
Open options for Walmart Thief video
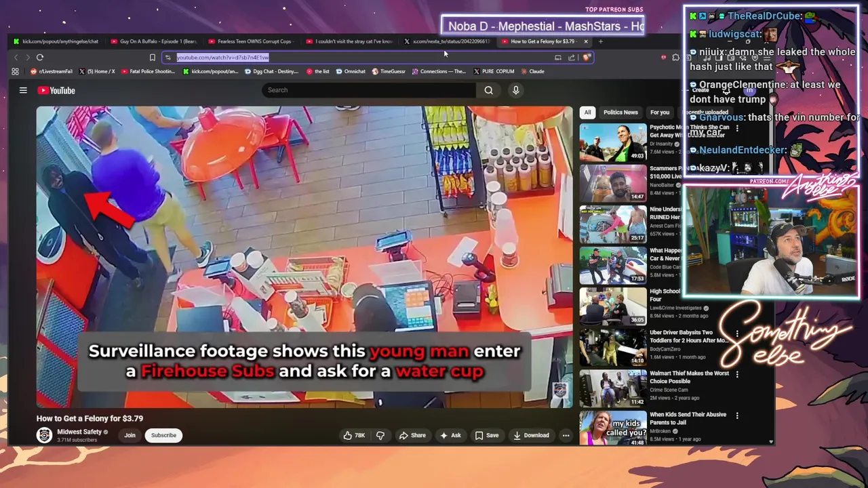point(737,374)
